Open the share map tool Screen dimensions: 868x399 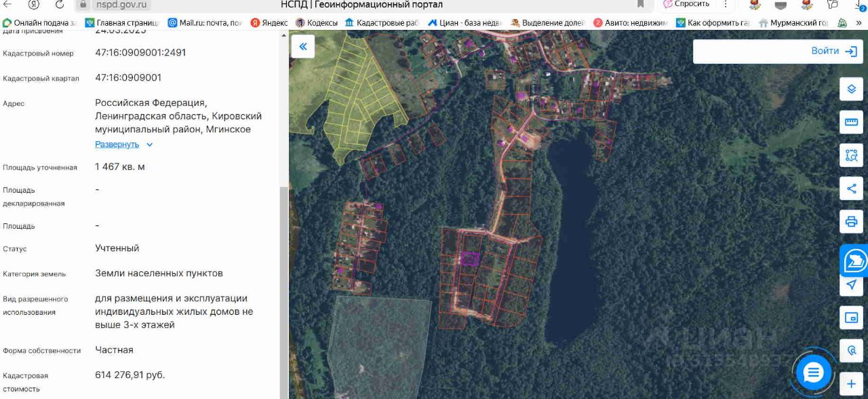coord(851,189)
